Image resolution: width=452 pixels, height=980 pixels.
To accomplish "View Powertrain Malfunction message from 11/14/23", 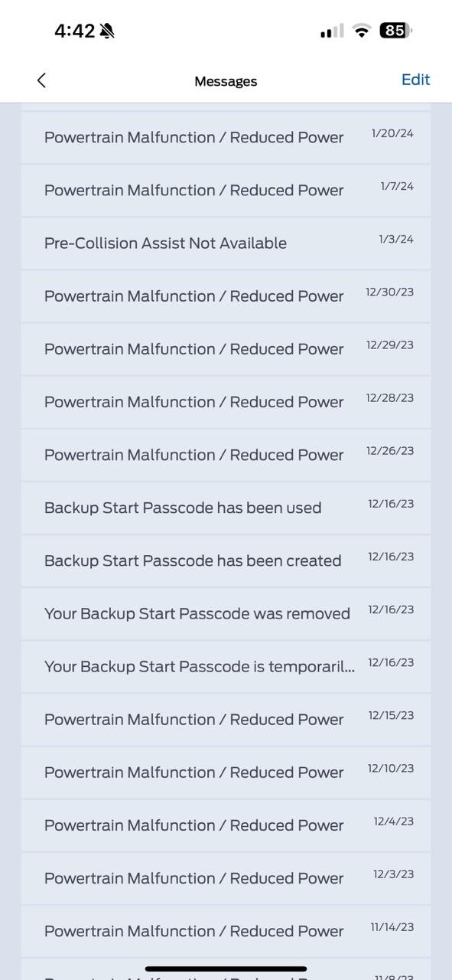I will point(226,931).
